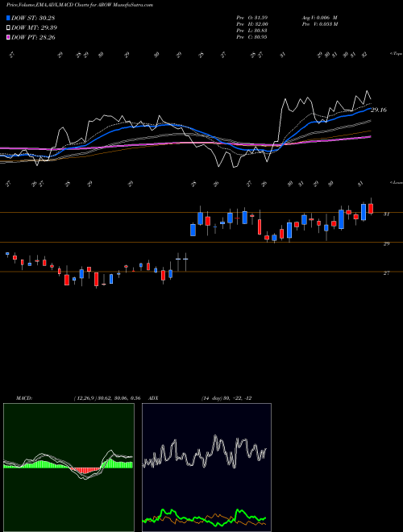
Task: Open the dark blue ADX indicator chart
Action: 206,468
